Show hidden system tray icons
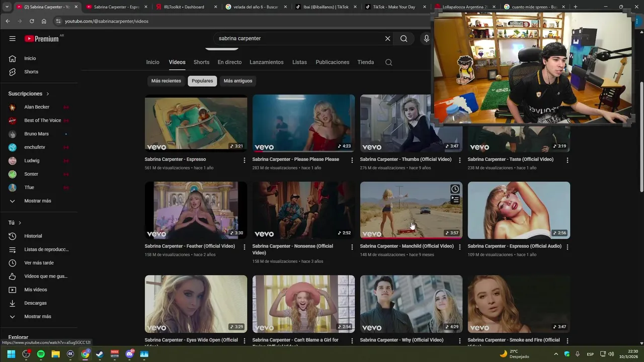Screen dimensions: 644x362 (556, 354)
